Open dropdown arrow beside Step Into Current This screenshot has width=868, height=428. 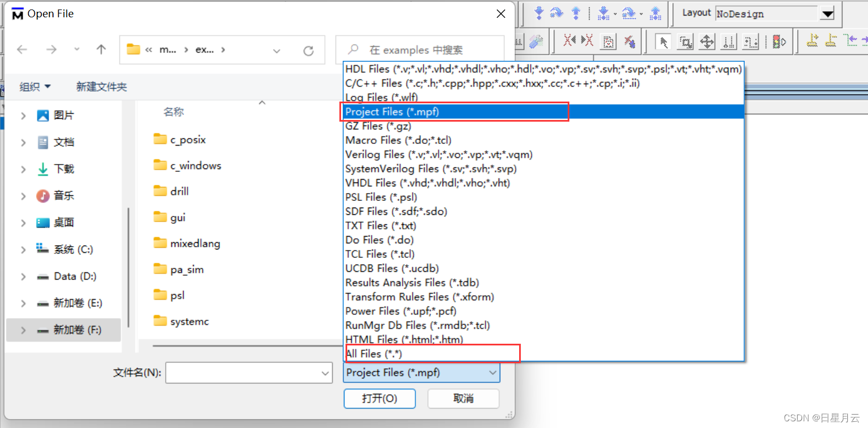pyautogui.click(x=615, y=13)
